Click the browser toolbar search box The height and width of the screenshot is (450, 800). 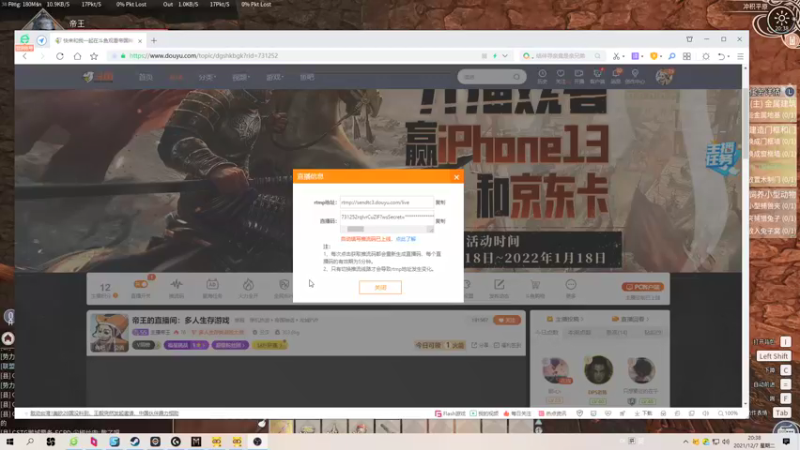coord(561,56)
